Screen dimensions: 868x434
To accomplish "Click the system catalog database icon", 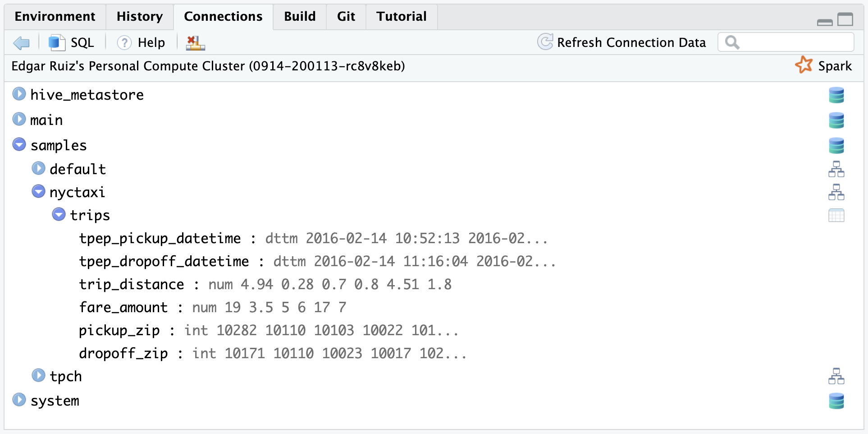I will point(836,401).
